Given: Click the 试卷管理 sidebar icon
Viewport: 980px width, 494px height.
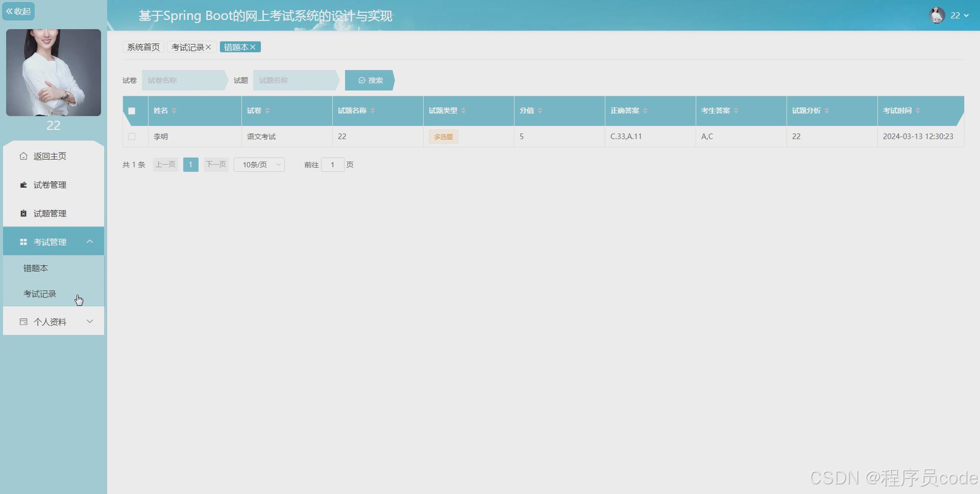Looking at the screenshot, I should click(x=23, y=185).
